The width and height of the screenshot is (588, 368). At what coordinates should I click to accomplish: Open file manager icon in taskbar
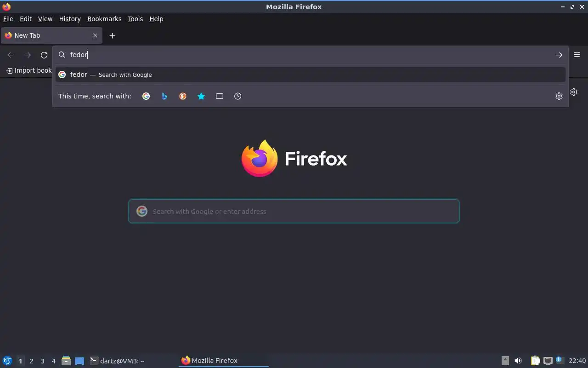pos(66,361)
